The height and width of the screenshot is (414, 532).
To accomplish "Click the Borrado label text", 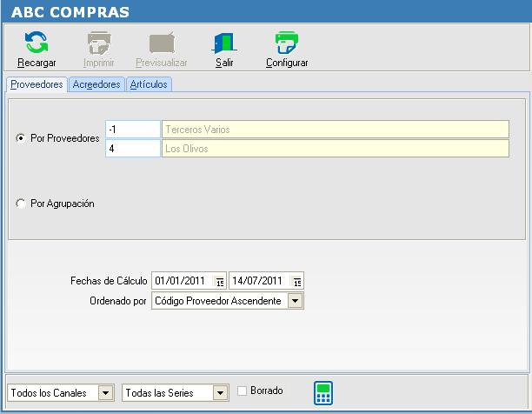I will coord(267,391).
